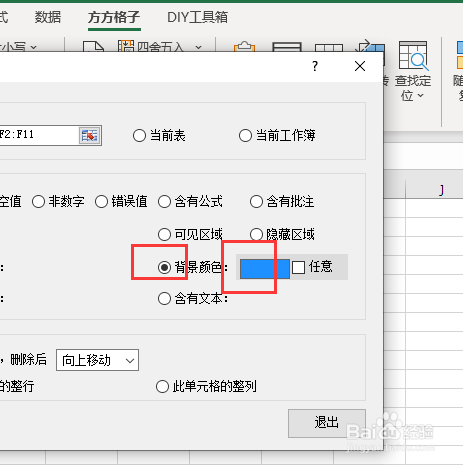This screenshot has width=463, height=465.
Task: Switch to the 数据 tab
Action: (x=48, y=17)
